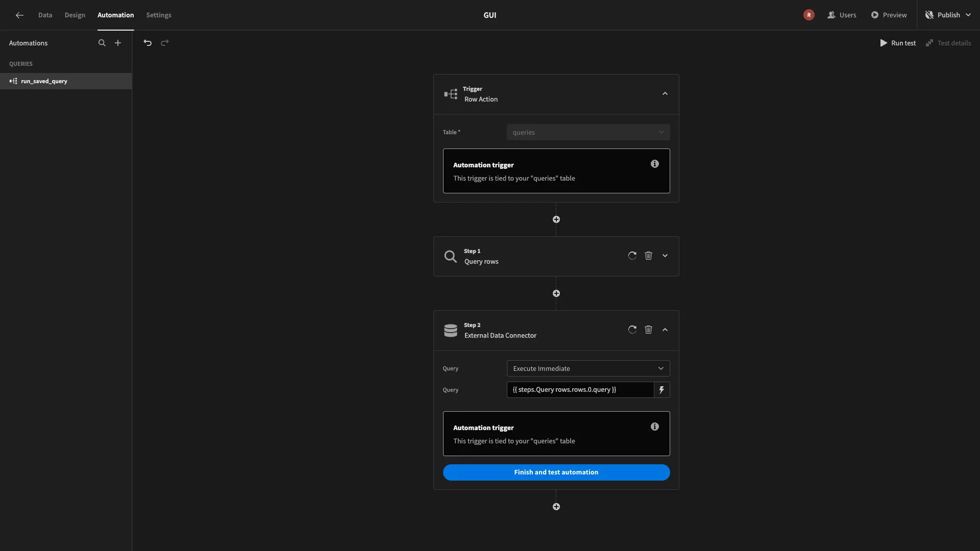This screenshot has height=551, width=980.
Task: Refresh Step 1 Query rows
Action: click(x=632, y=256)
